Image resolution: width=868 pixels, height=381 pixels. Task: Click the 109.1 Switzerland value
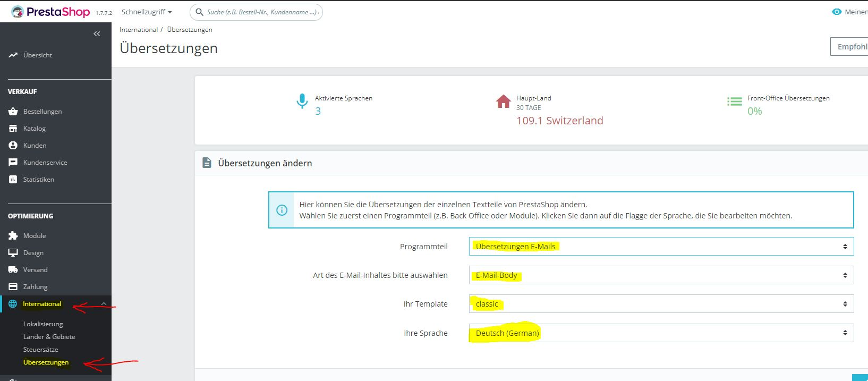[560, 121]
